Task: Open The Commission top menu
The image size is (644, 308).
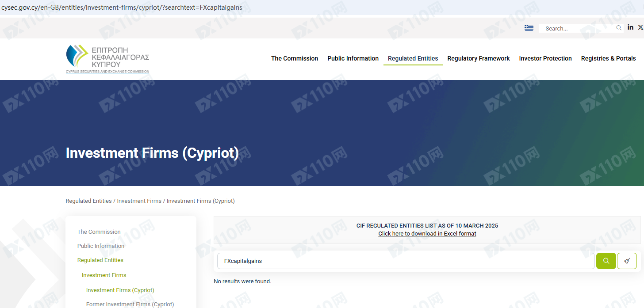Action: pos(294,58)
